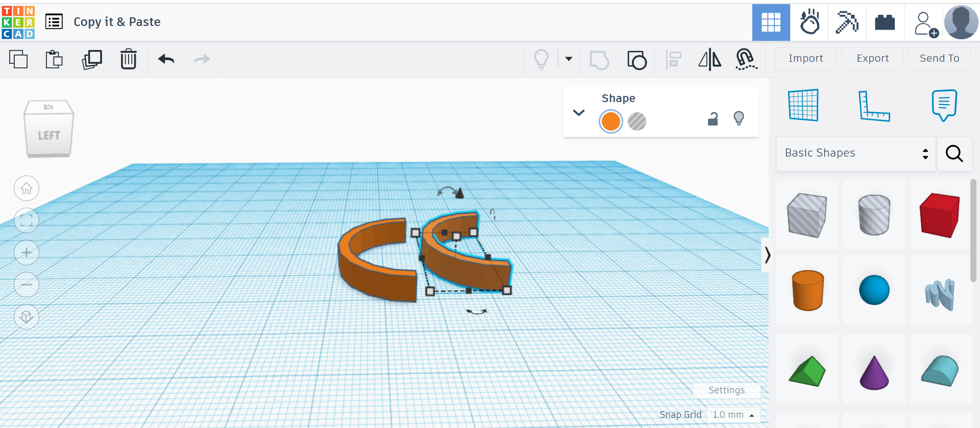Click the Ungroup shapes icon
The width and height of the screenshot is (980, 428).
637,60
